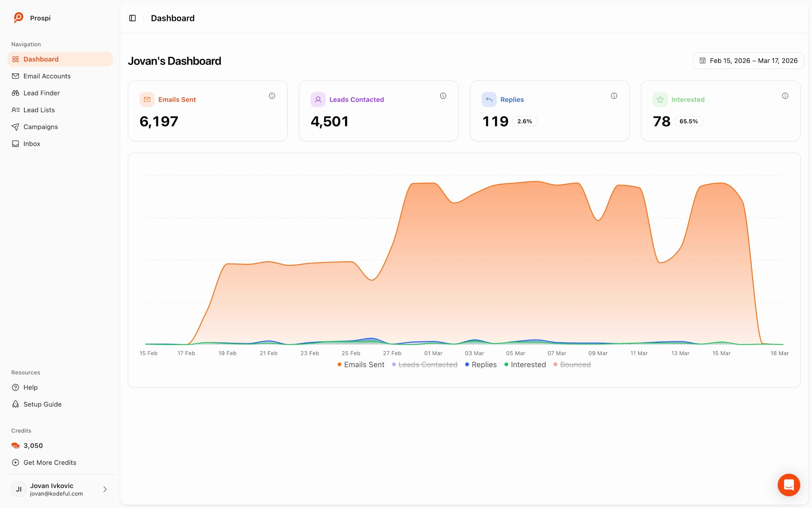Collapse the sidebar panel
This screenshot has width=812, height=508.
[132, 18]
